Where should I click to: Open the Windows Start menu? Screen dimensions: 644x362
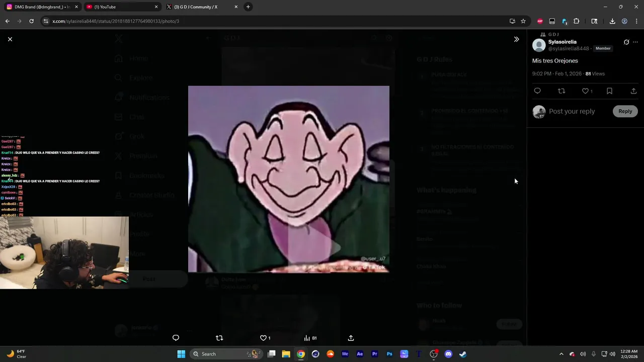[181, 354]
